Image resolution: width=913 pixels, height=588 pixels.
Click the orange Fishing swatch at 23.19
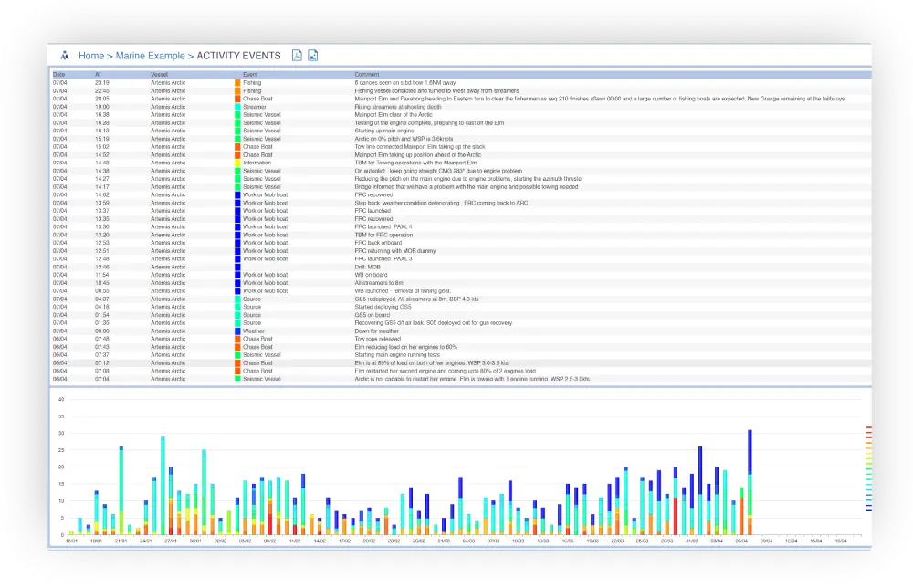(237, 83)
